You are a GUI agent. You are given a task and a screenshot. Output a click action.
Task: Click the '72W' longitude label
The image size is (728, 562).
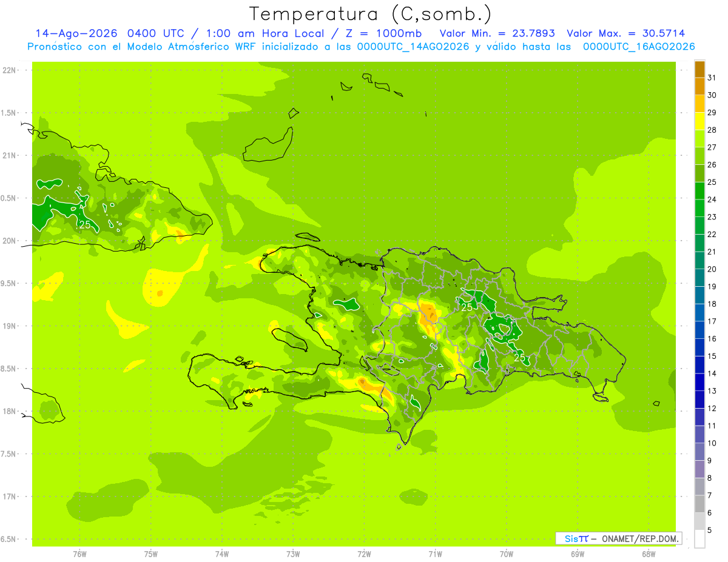365,554
